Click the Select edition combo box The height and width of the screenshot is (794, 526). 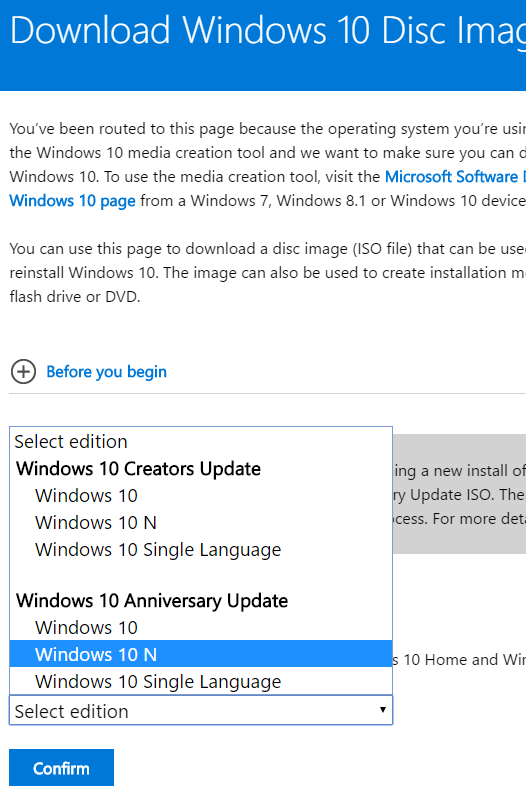[x=201, y=710]
